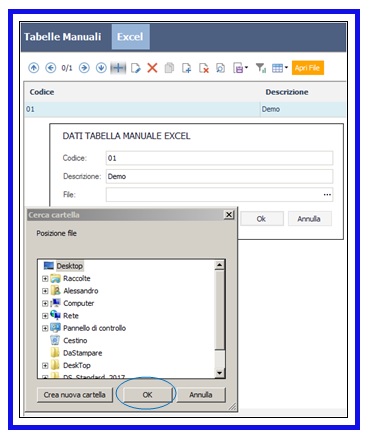Viewport: 369px width, 438px height.
Task: Go to last record with down arrow
Action: [101, 68]
